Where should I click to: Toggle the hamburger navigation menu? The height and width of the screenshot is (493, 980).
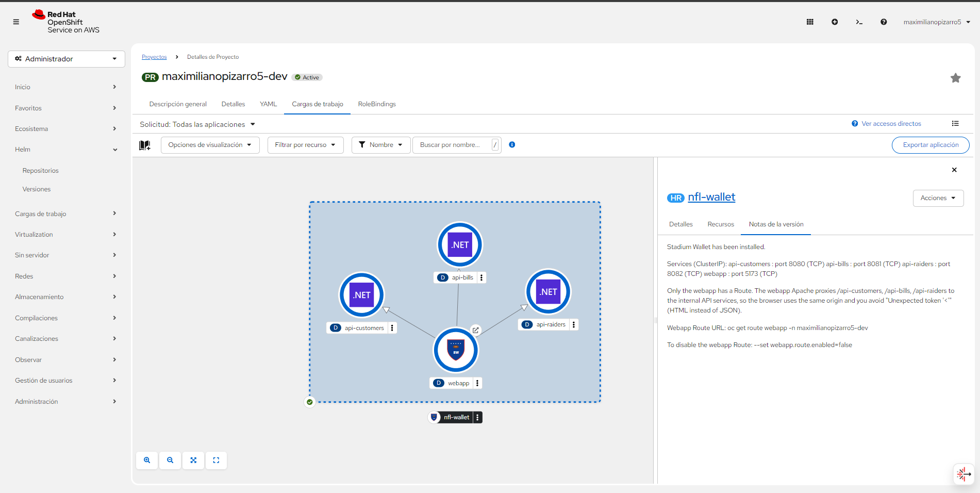click(x=16, y=22)
